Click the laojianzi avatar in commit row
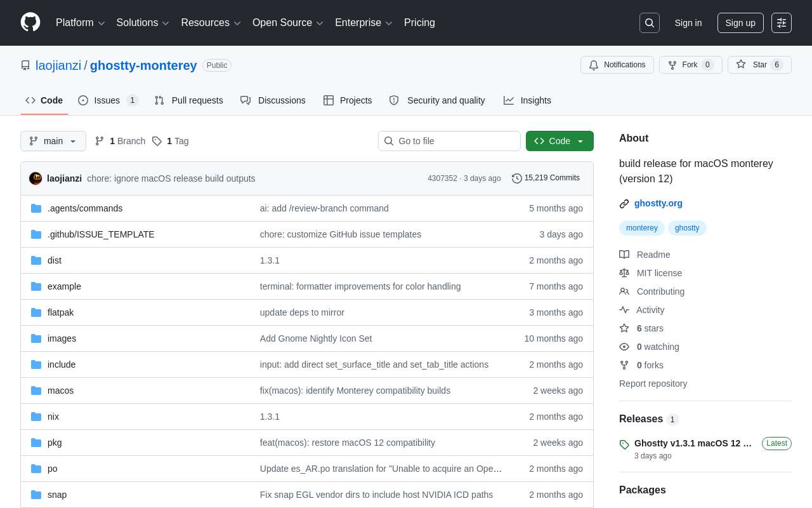812x508 pixels. pyautogui.click(x=36, y=178)
